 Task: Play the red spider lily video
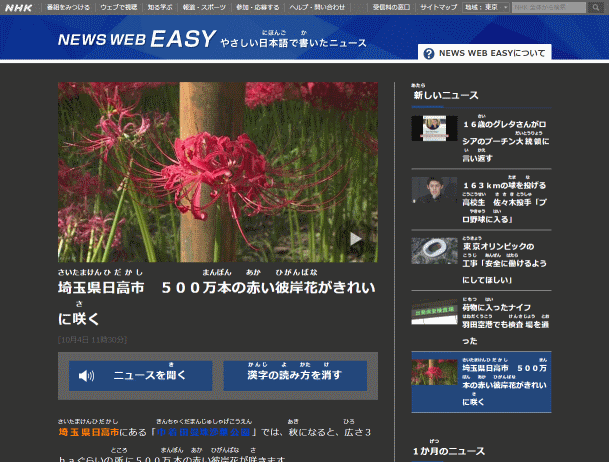[x=355, y=239]
